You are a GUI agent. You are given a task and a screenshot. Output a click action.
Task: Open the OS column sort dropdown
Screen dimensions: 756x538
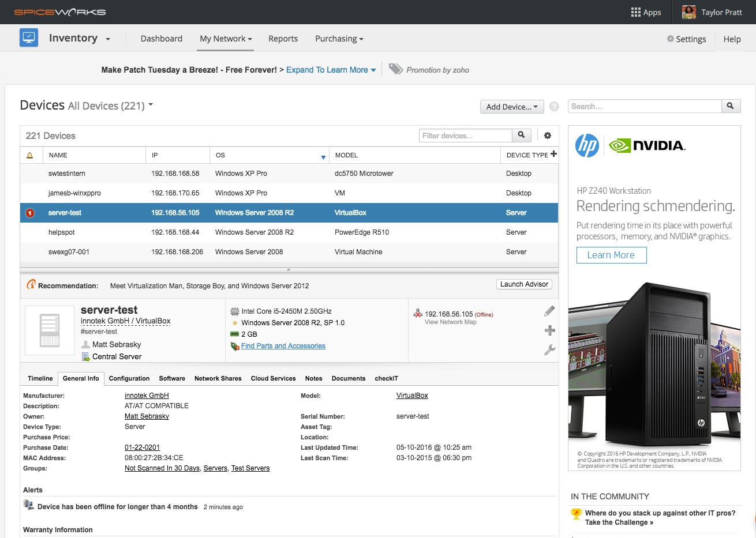323,156
